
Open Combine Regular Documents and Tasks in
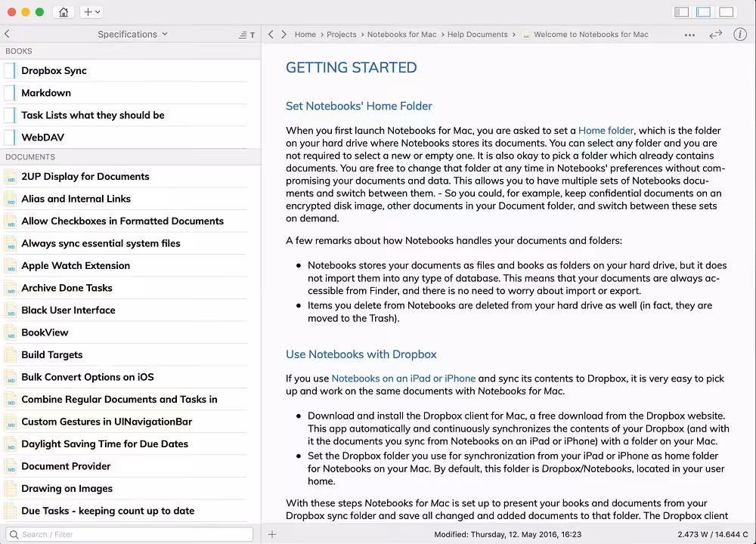(131, 399)
